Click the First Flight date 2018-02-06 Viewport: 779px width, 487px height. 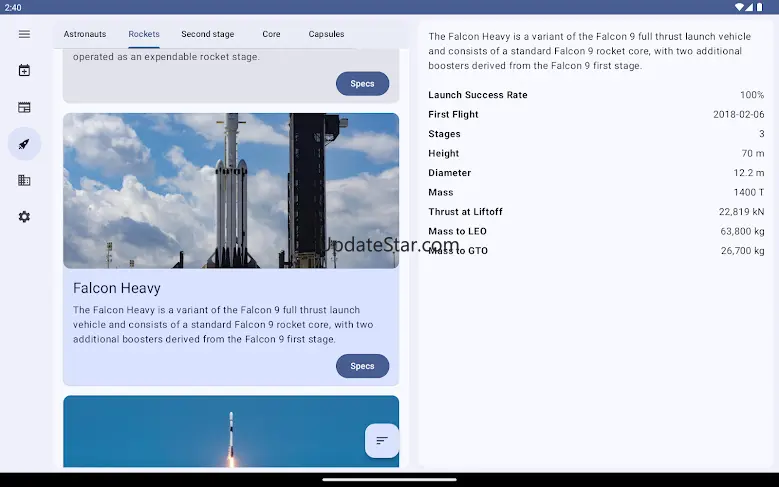click(x=739, y=114)
